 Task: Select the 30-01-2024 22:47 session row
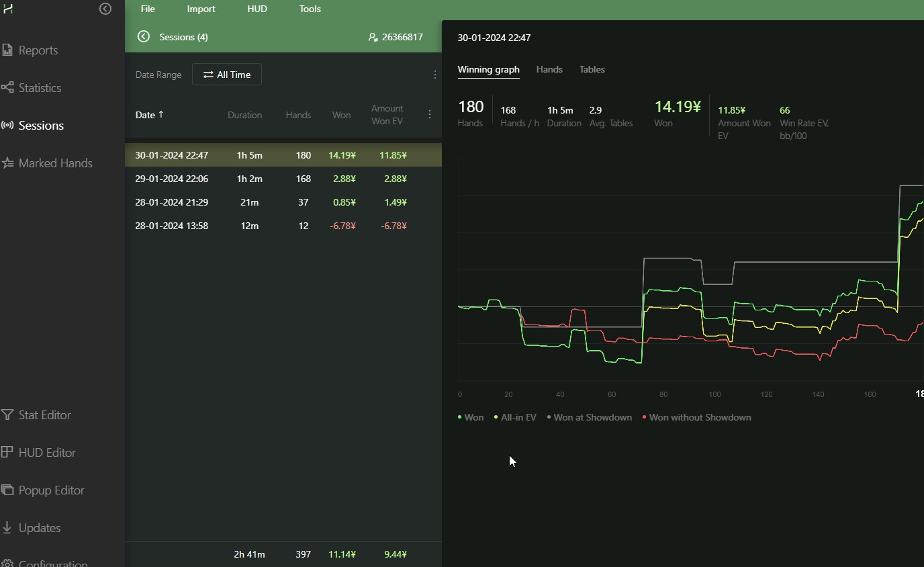point(283,155)
